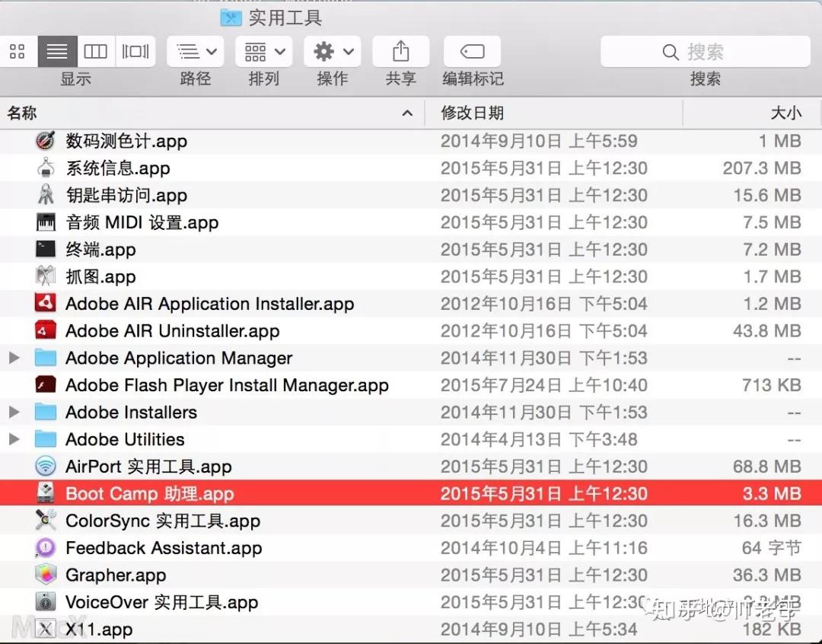
Task: Expand the Adobe Utilities folder
Action: pos(14,439)
